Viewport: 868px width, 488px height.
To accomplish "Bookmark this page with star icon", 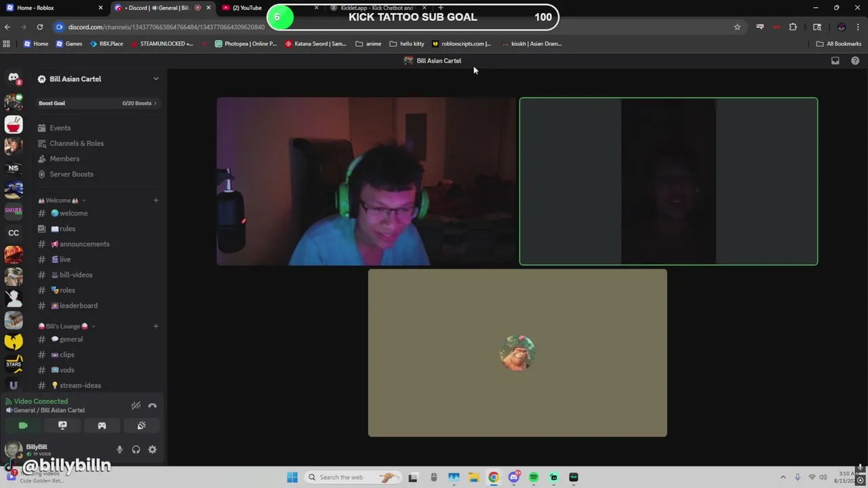I will [737, 26].
